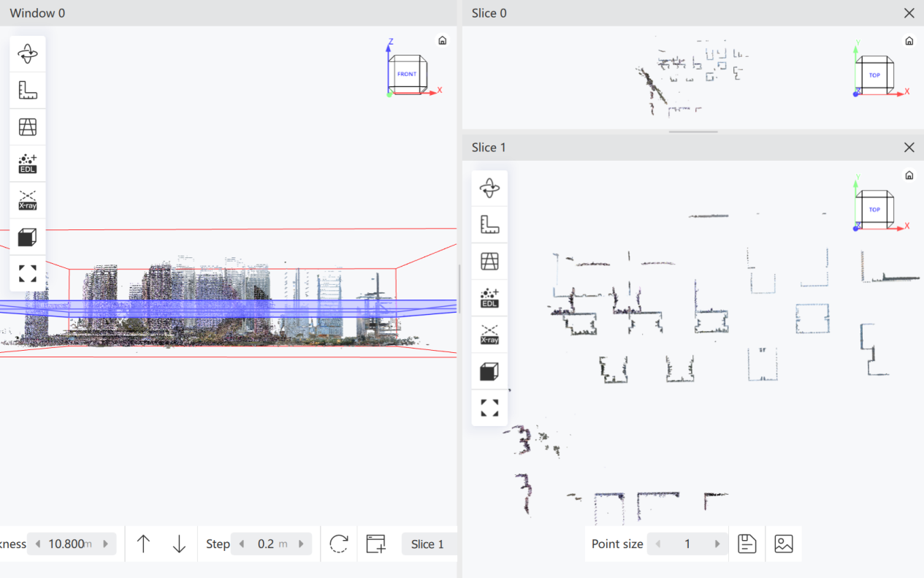Toggle EDL shading in Window 0 toolbar

[x=28, y=164]
